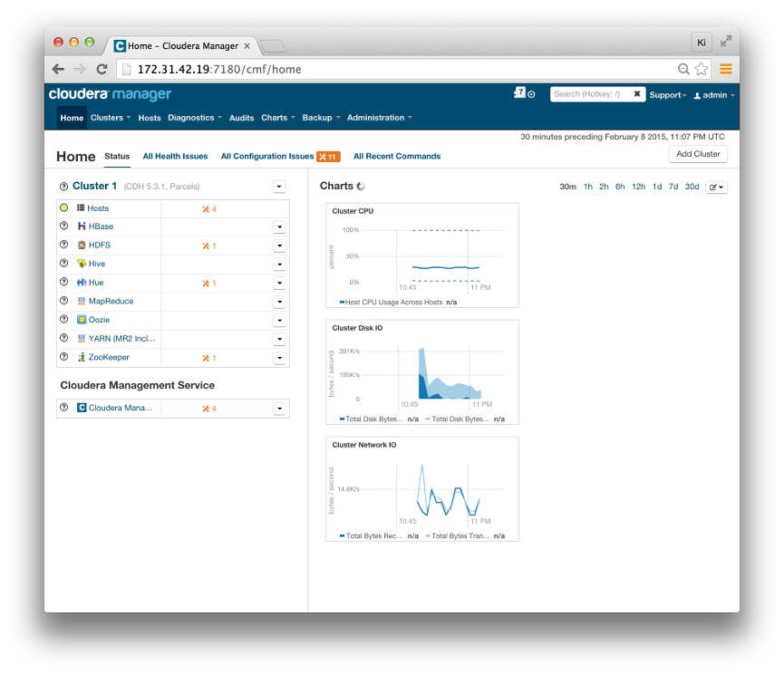Viewport: 784px width, 674px height.
Task: Go to Audits in the navigation bar
Action: tap(241, 118)
